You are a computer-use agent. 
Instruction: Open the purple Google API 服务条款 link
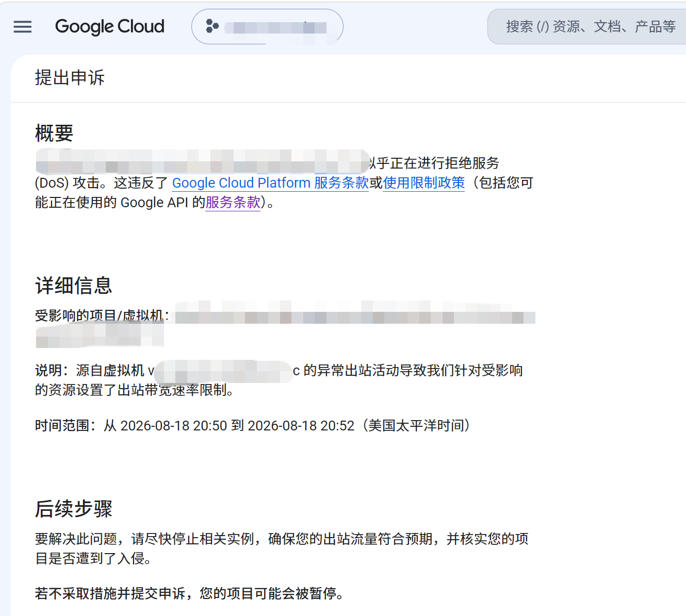tap(233, 202)
